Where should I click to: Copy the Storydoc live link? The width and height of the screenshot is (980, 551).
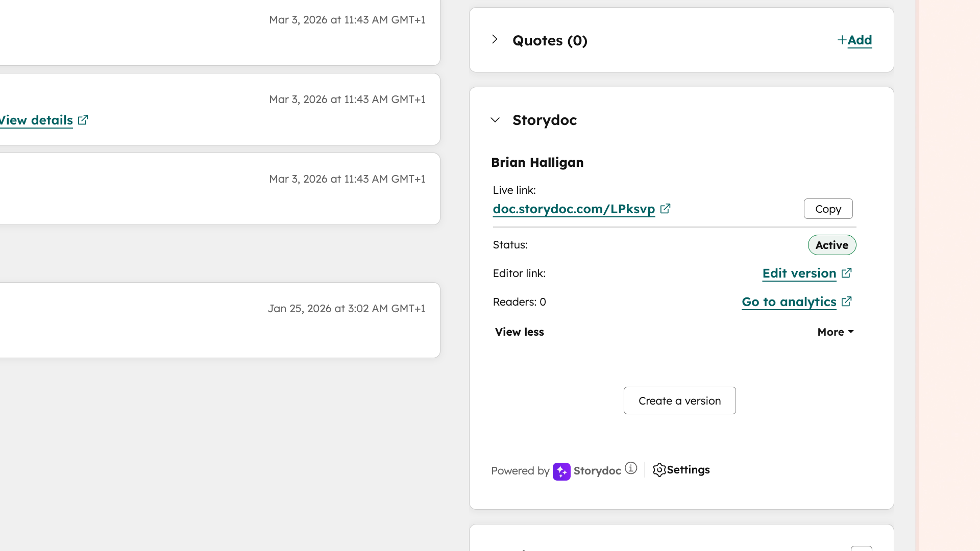[x=828, y=209]
